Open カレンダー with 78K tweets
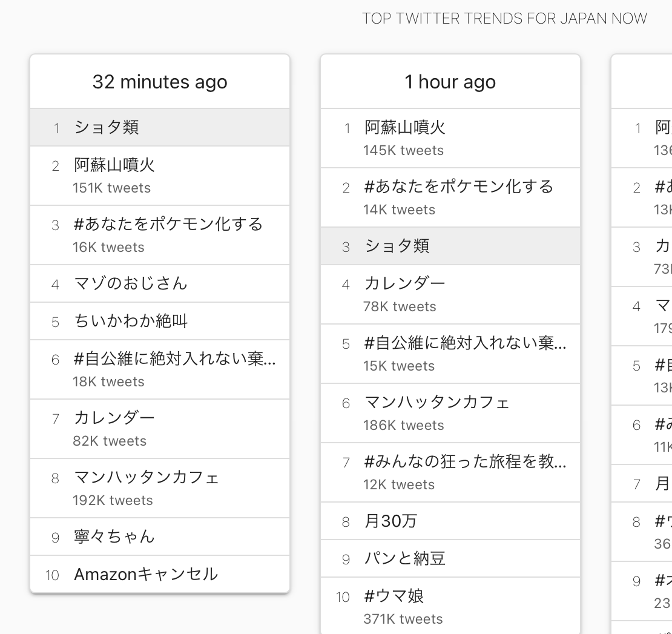This screenshot has height=634, width=672. (450, 294)
